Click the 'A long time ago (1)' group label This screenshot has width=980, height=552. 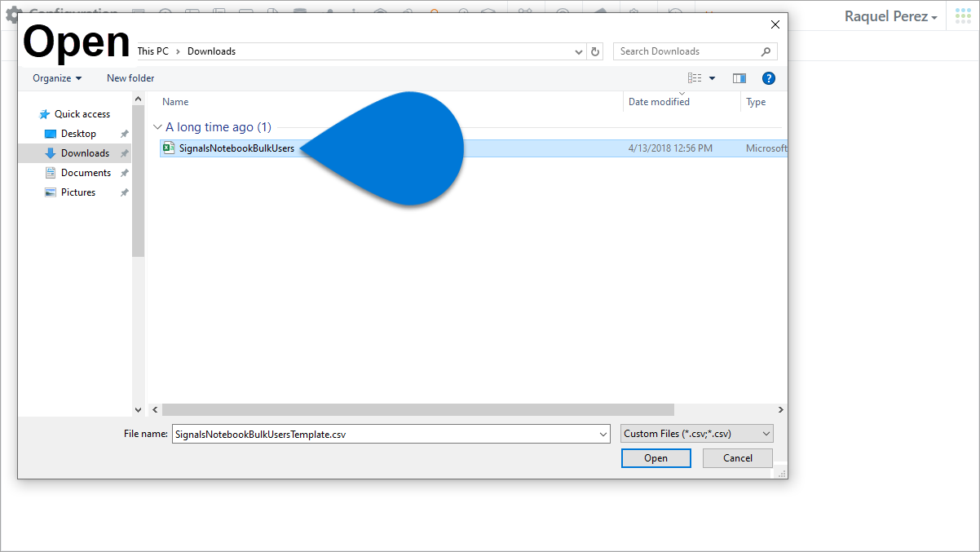[x=219, y=127]
